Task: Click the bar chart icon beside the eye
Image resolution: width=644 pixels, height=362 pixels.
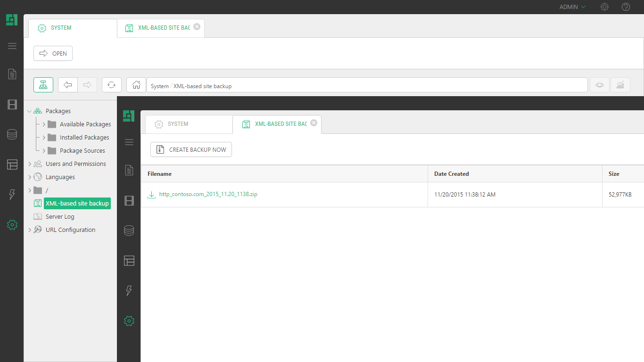Action: pyautogui.click(x=620, y=85)
